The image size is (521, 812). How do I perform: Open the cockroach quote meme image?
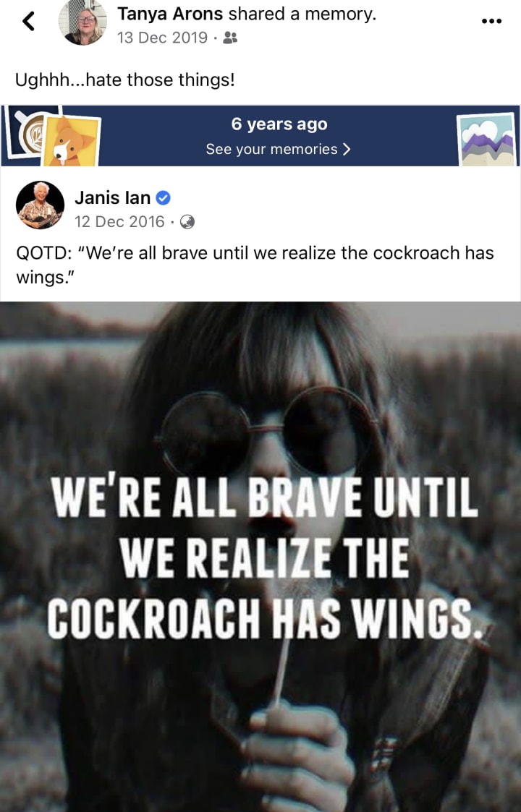click(260, 557)
